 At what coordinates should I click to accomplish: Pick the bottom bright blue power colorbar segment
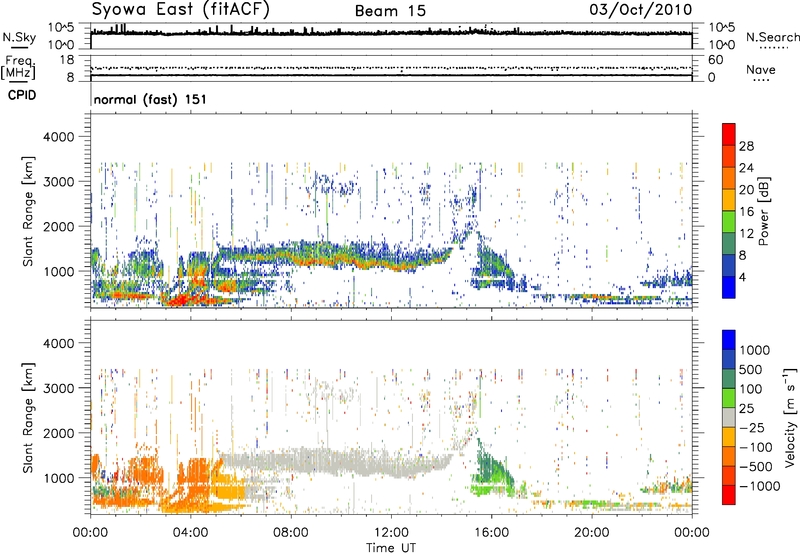point(729,288)
